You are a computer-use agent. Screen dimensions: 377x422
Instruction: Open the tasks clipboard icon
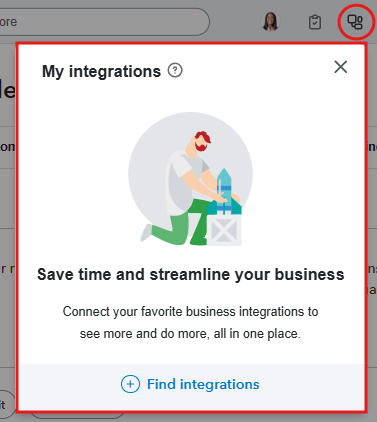(315, 22)
